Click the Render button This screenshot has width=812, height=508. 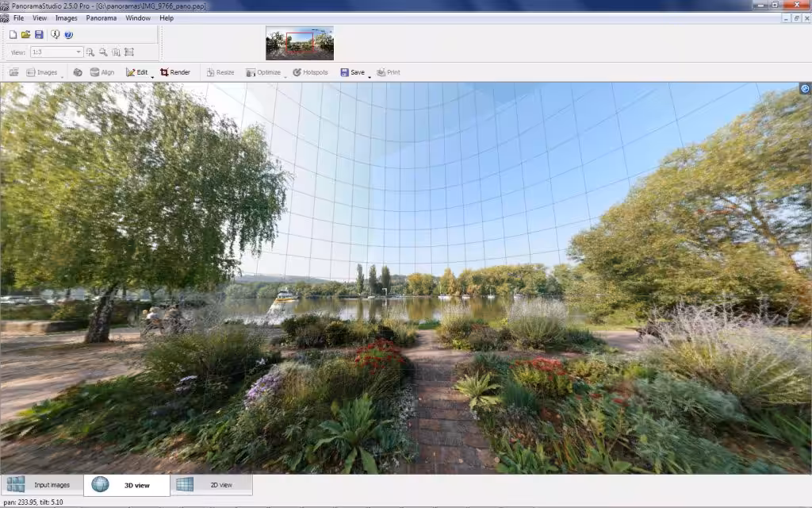click(x=175, y=72)
